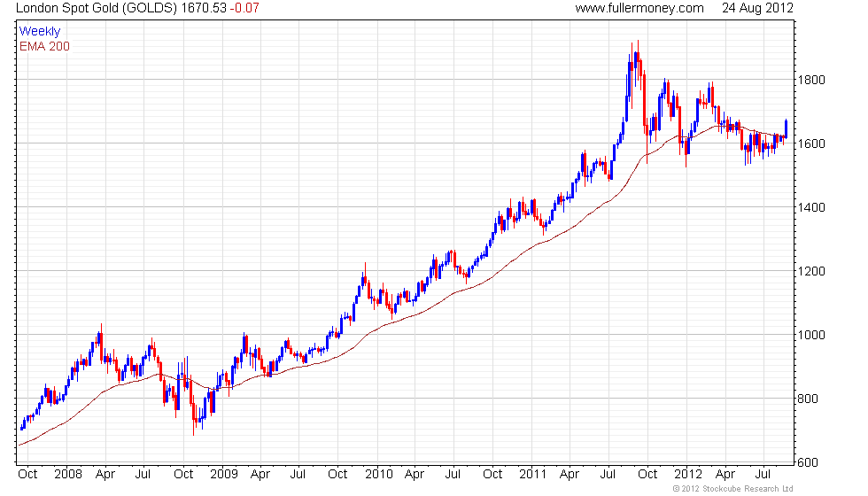Click the 2008 year label on time axis
Image resolution: width=868 pixels, height=496 pixels.
click(x=67, y=475)
